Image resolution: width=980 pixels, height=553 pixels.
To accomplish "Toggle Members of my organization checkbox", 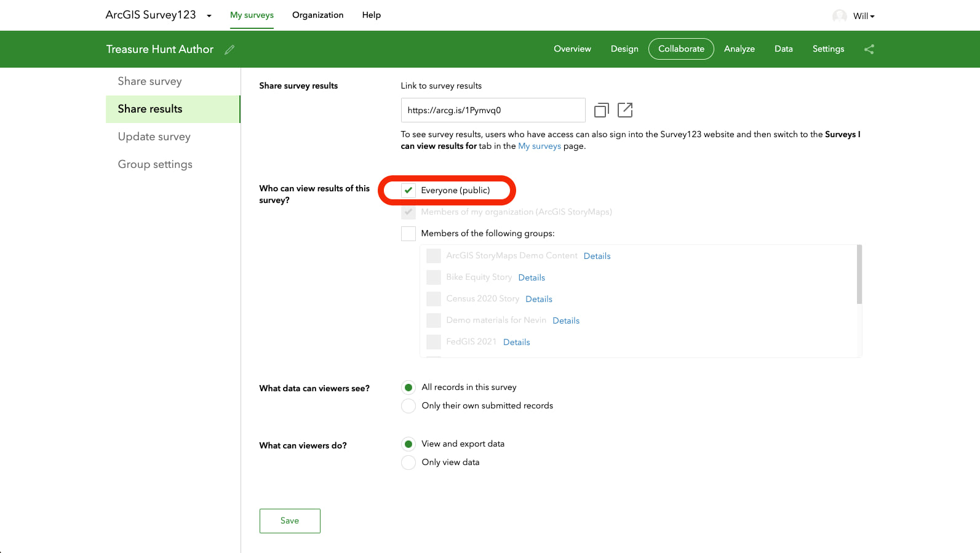I will 408,212.
